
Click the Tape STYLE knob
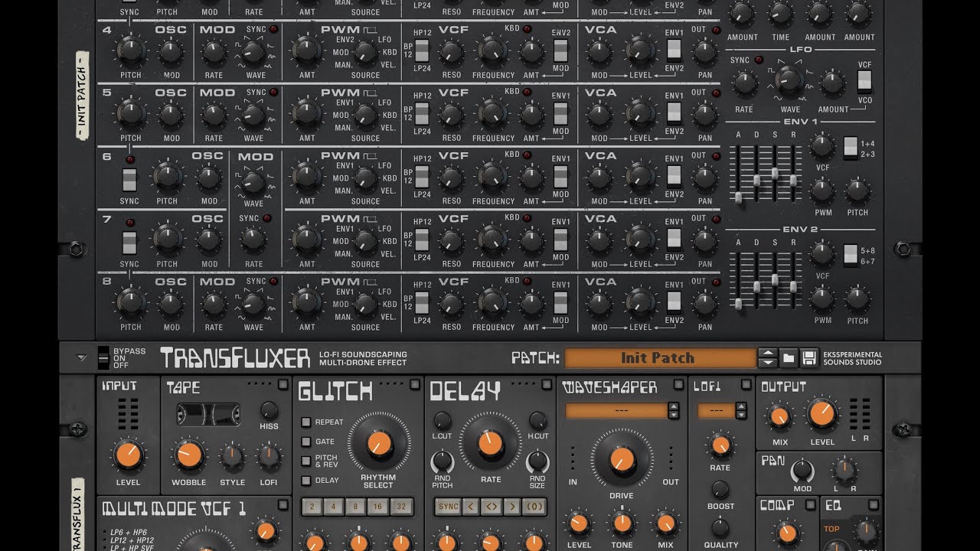tap(232, 458)
